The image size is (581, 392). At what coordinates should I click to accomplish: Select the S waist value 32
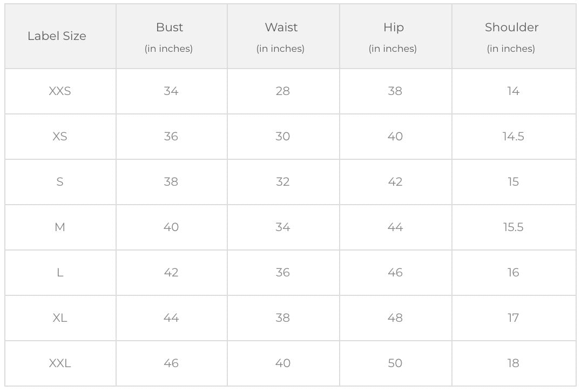point(283,182)
